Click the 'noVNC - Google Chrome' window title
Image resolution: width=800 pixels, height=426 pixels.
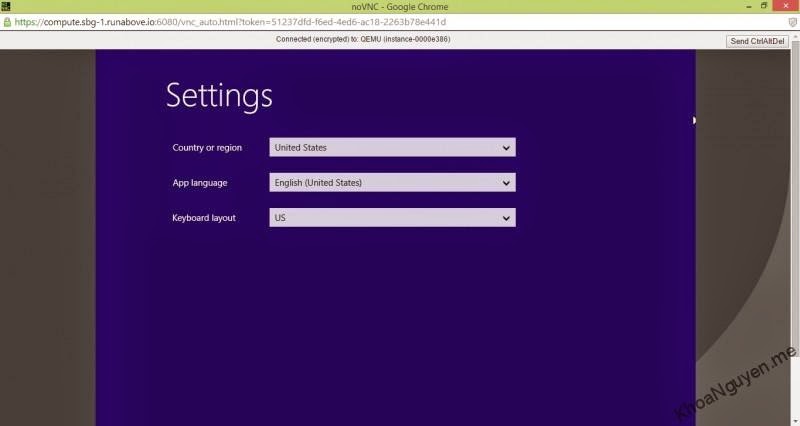tap(400, 7)
